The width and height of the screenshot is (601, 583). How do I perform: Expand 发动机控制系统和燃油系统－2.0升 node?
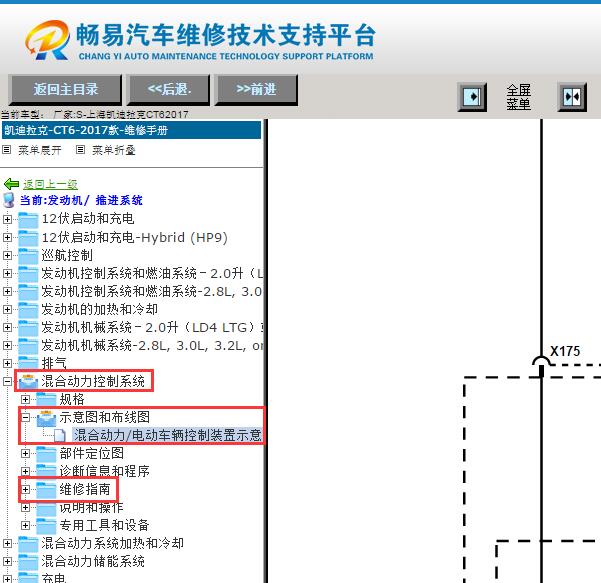7,274
